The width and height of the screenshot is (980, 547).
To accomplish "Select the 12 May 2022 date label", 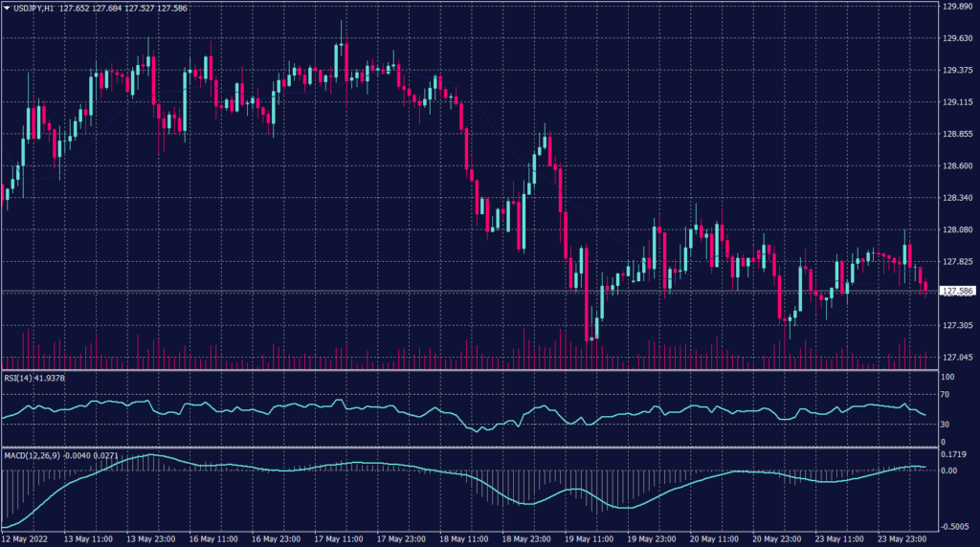I will (27, 538).
